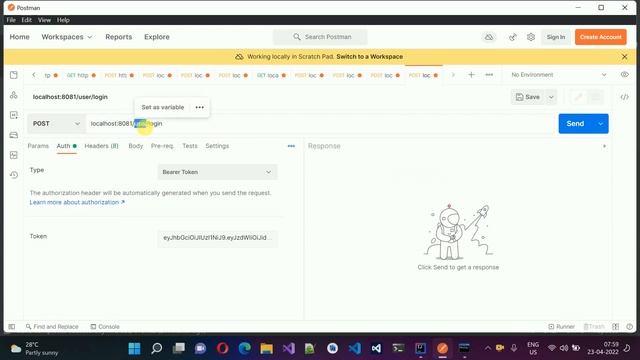Click the Search Postman field
This screenshot has height=360, width=640.
click(x=320, y=37)
